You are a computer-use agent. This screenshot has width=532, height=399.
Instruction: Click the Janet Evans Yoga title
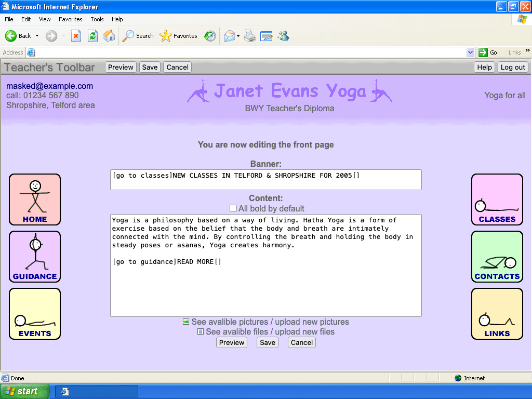click(290, 91)
